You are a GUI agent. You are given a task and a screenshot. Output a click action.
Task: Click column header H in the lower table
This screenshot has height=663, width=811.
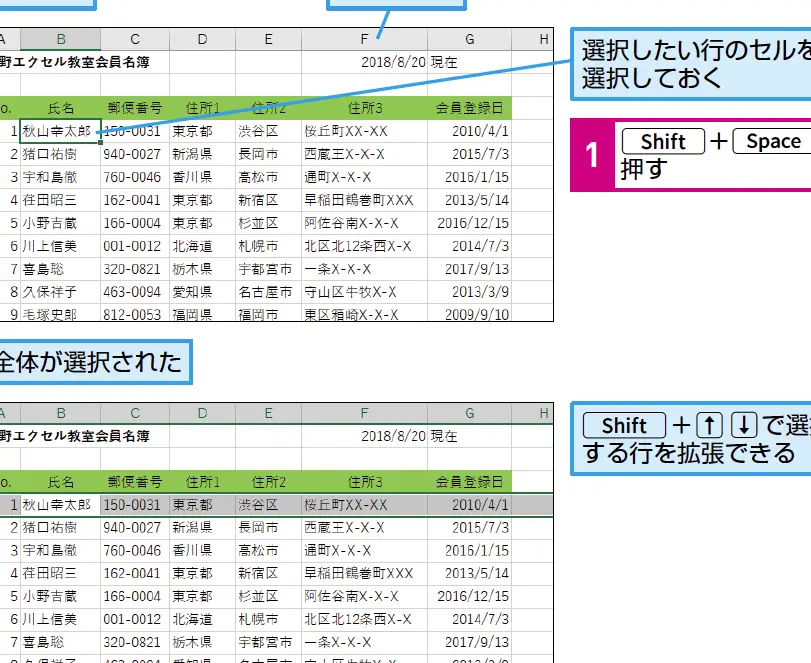tap(543, 411)
